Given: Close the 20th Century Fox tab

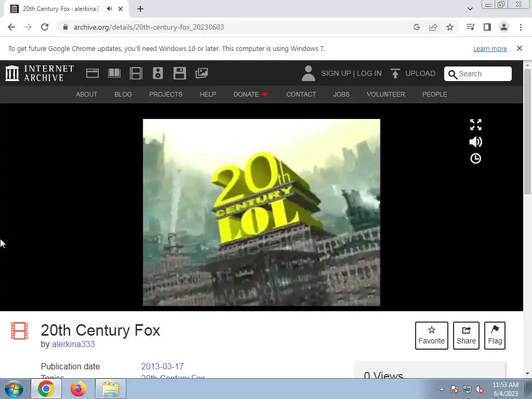Looking at the screenshot, I should pos(121,9).
